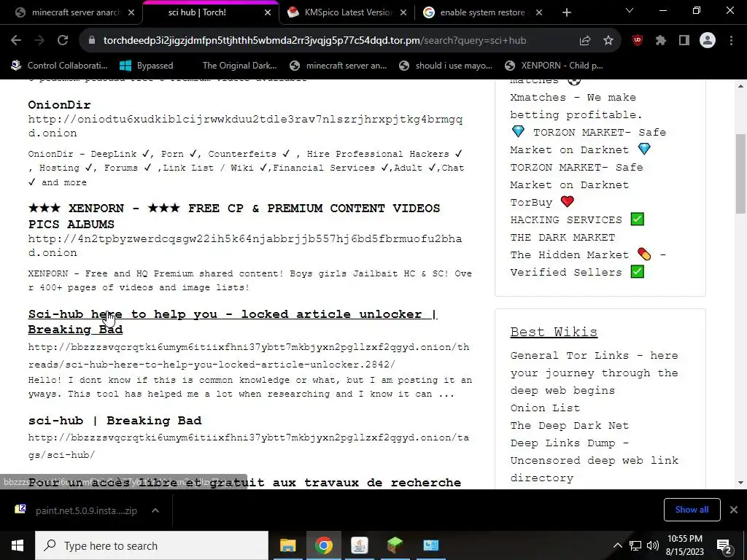Switch to the 'enable system restore' tab
The width and height of the screenshot is (747, 560).
[x=483, y=12]
